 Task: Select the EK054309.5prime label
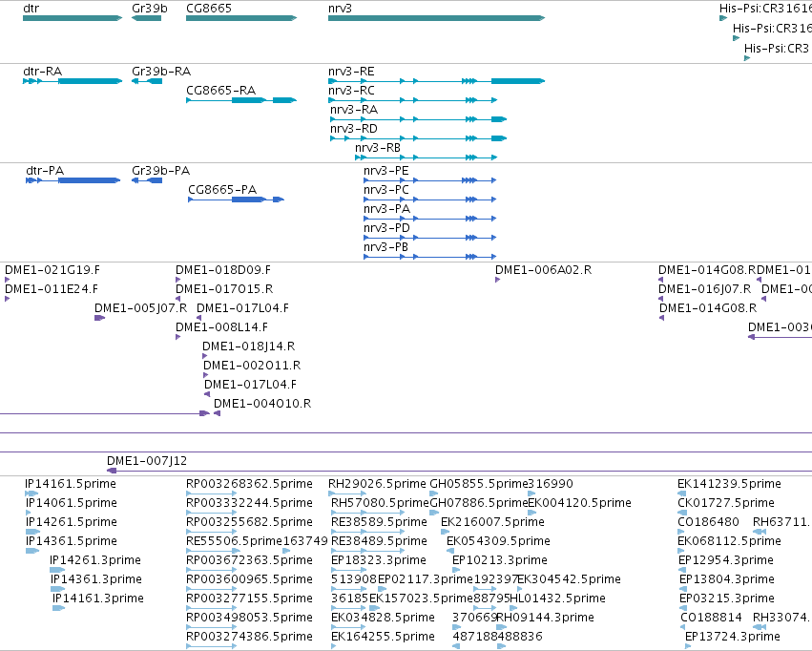pyautogui.click(x=498, y=542)
